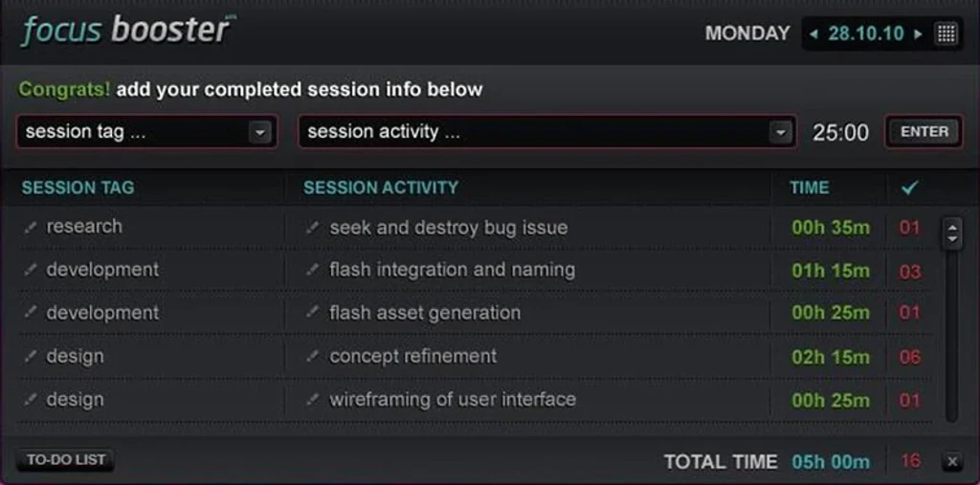Edit pencil beside wireframing of user interface
Screen dimensions: 980x485
coord(313,399)
